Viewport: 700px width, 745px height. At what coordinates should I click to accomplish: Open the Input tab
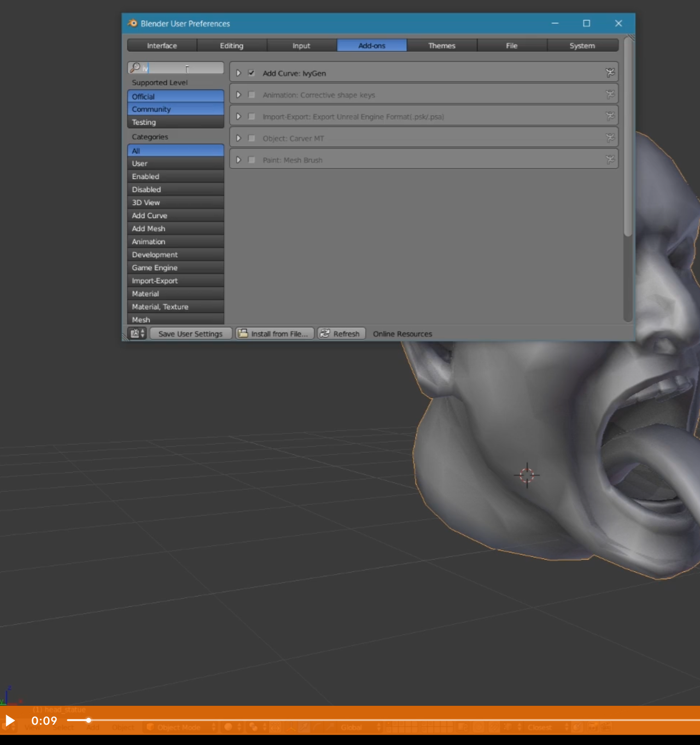(x=301, y=45)
